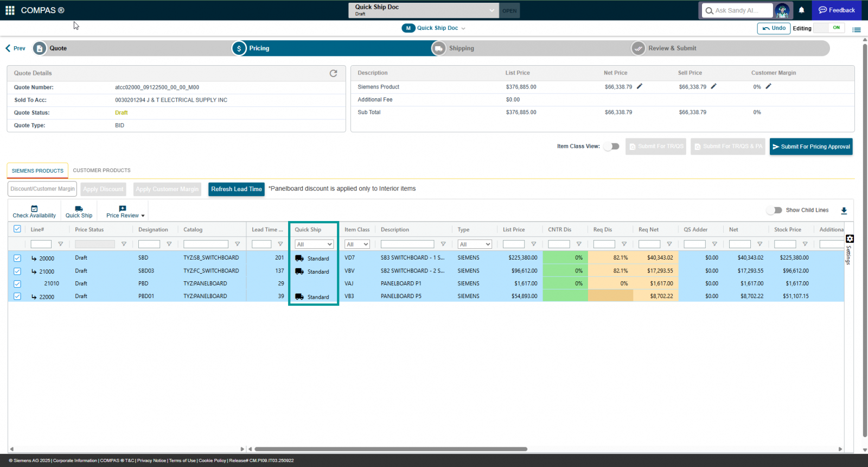Open the Quick Ship Doc draft dropdown

423,10
